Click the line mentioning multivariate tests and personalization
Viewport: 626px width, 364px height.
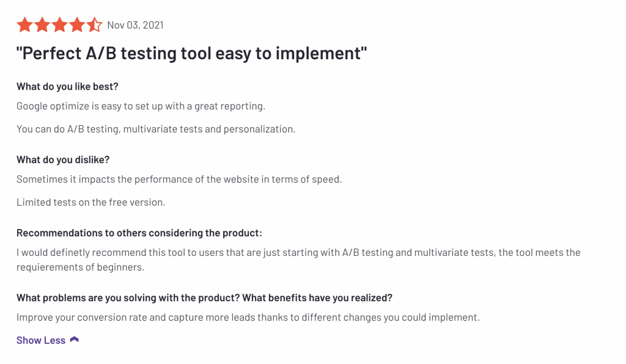pos(156,129)
